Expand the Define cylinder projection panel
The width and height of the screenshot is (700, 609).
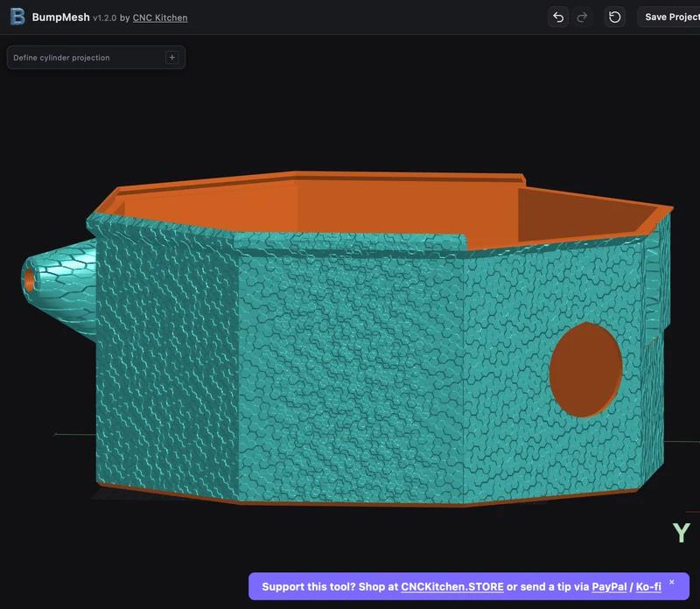pos(96,58)
